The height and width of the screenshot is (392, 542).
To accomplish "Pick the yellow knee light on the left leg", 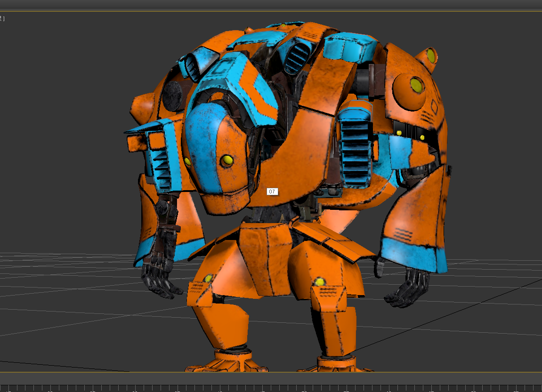I will point(208,279).
